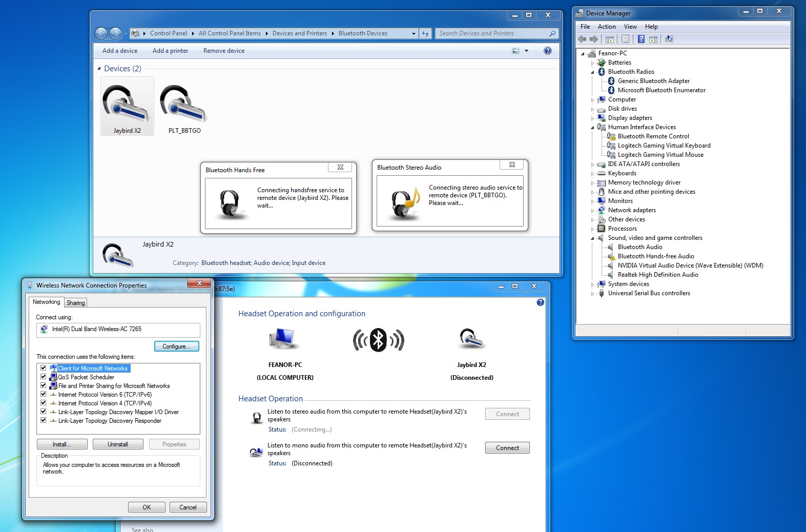The height and width of the screenshot is (532, 806).
Task: Collapse Sound, video and game controllers node
Action: (x=593, y=238)
